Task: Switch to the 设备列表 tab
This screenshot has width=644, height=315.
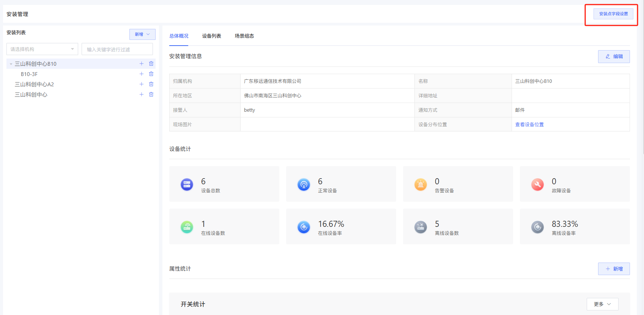Action: coord(211,36)
